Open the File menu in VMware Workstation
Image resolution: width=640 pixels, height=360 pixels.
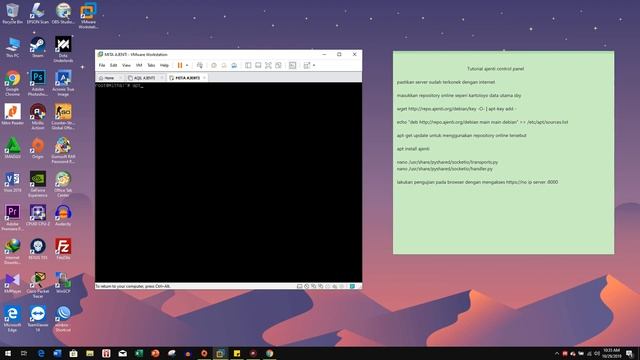point(102,65)
